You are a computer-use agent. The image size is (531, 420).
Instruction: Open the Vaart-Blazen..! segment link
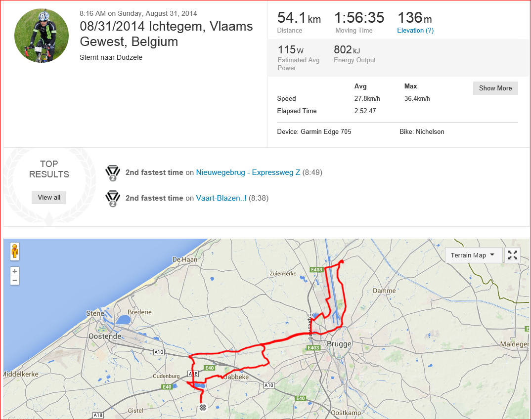(221, 198)
